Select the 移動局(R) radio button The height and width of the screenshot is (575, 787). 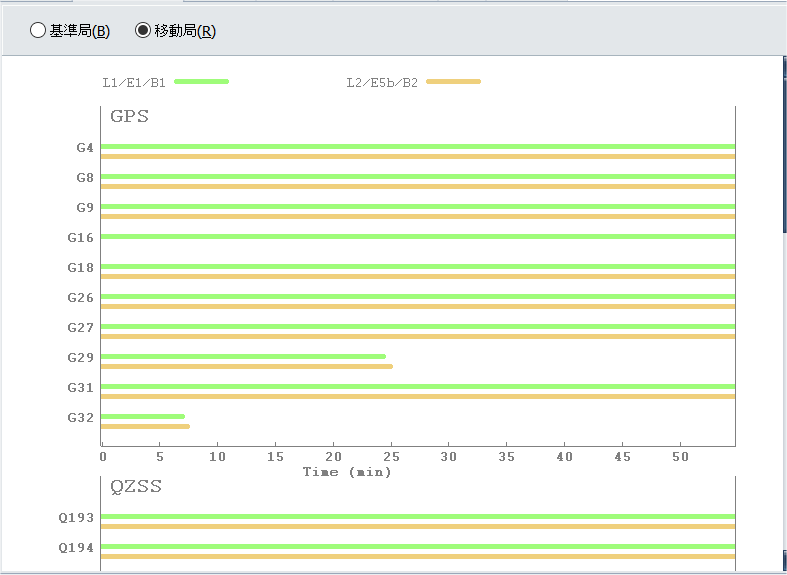(143, 31)
